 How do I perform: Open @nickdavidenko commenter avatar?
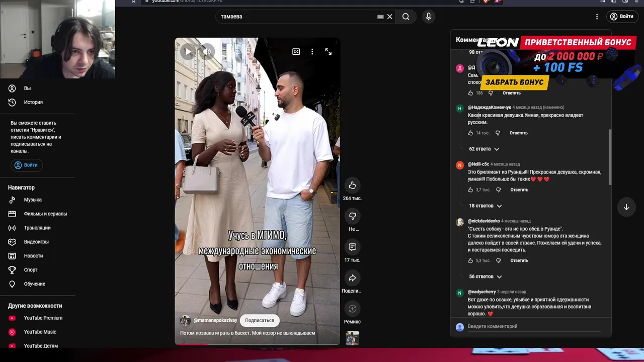pos(459,222)
